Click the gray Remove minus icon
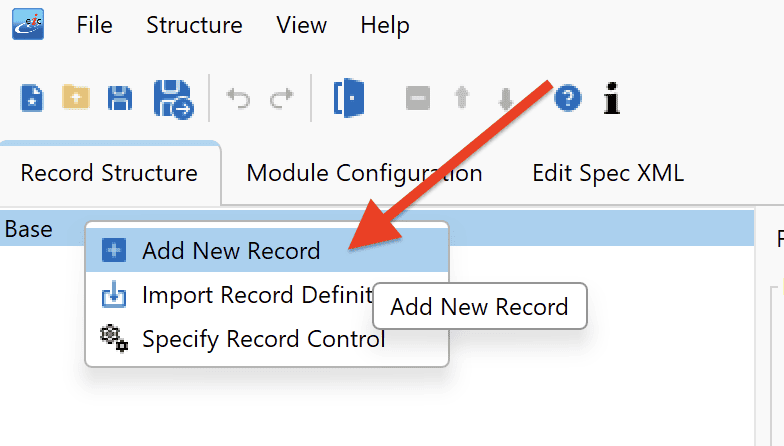Viewport: 784px width, 446px height. pos(418,98)
